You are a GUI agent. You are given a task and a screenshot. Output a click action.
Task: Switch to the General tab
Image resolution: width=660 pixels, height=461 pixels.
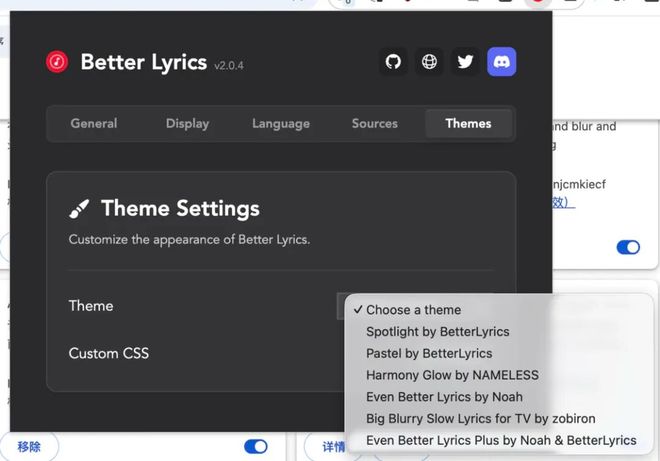coord(94,124)
